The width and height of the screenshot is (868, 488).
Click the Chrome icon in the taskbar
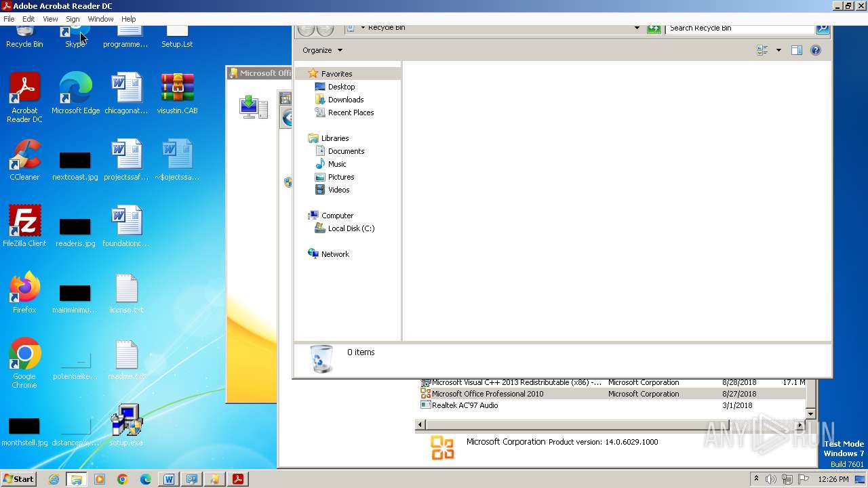pos(123,479)
